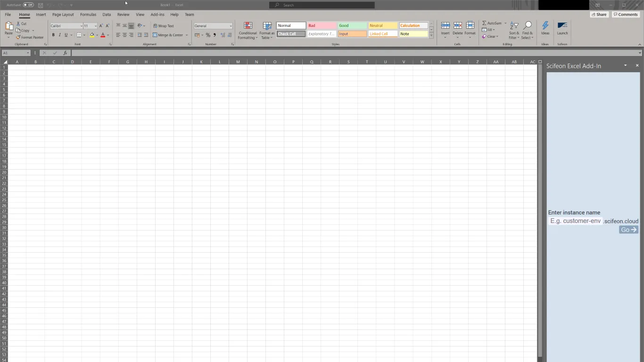
Task: Click the Go button in the Scifeon pane
Action: point(628,230)
